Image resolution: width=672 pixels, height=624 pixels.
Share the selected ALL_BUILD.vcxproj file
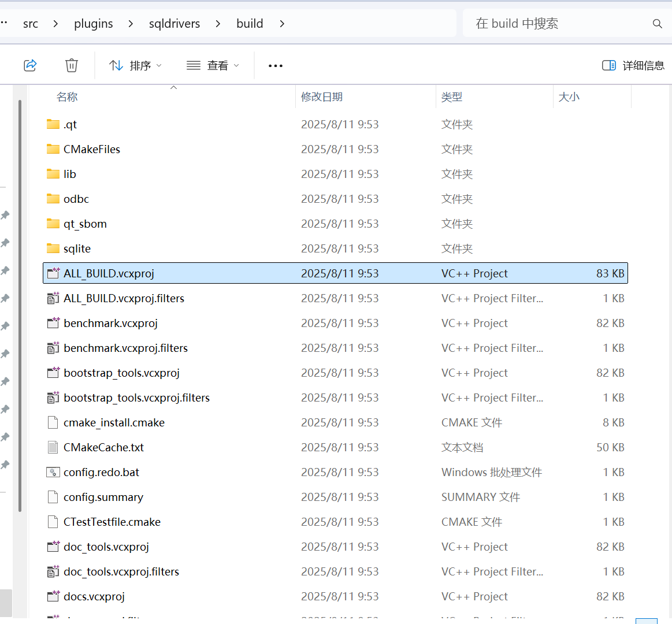click(30, 65)
